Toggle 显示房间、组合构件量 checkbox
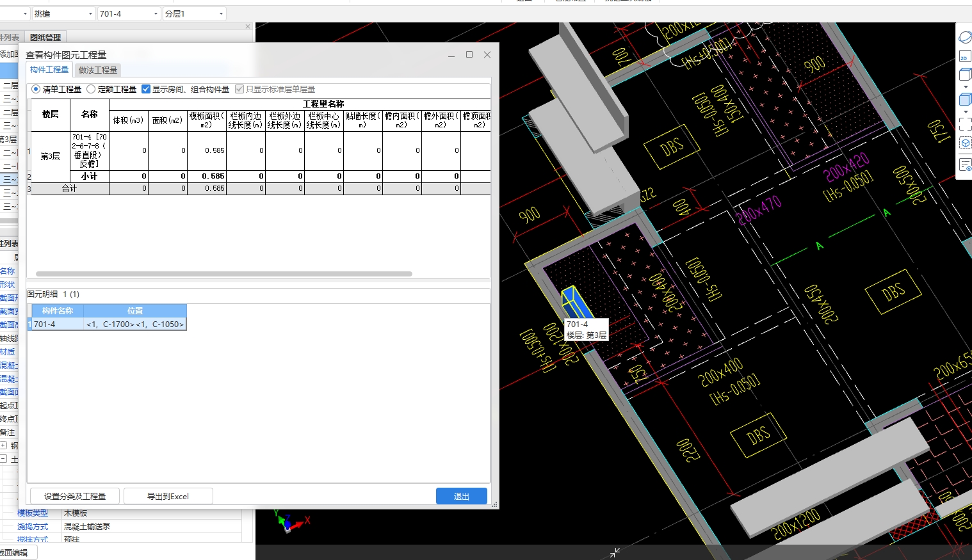972x560 pixels. point(145,89)
